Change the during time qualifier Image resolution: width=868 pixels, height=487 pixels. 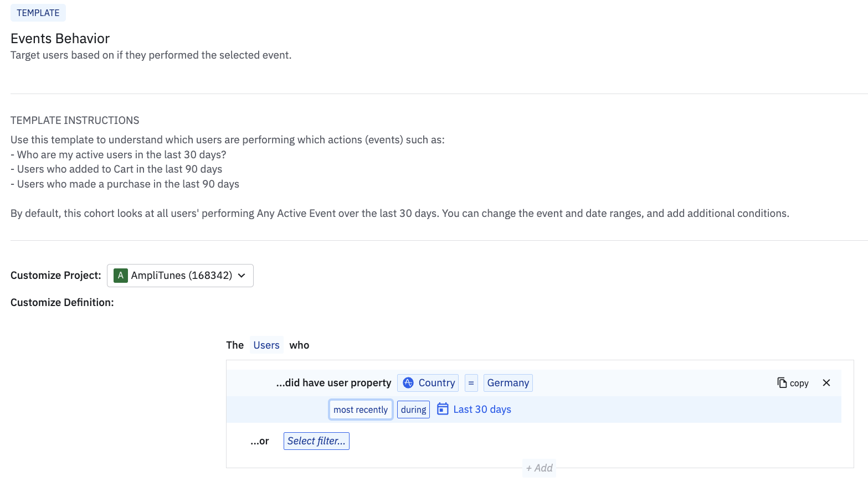tap(413, 410)
